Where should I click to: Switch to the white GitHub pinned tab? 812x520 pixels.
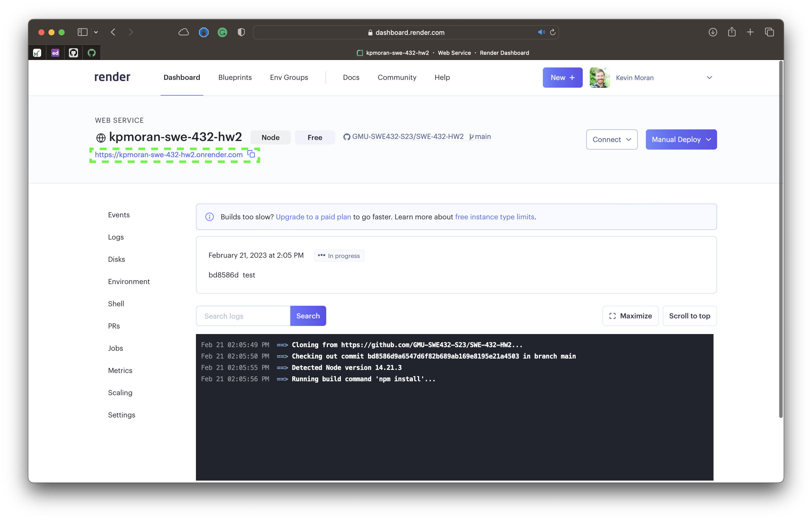(x=73, y=53)
